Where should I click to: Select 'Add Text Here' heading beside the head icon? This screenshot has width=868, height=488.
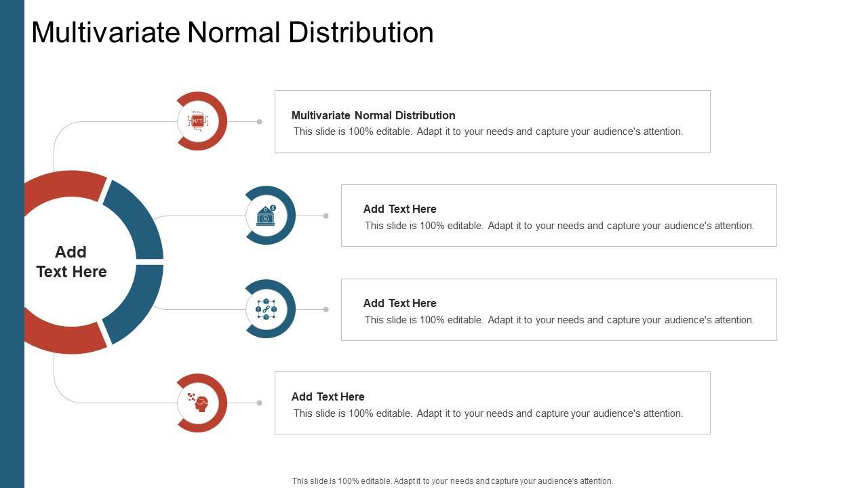point(328,396)
